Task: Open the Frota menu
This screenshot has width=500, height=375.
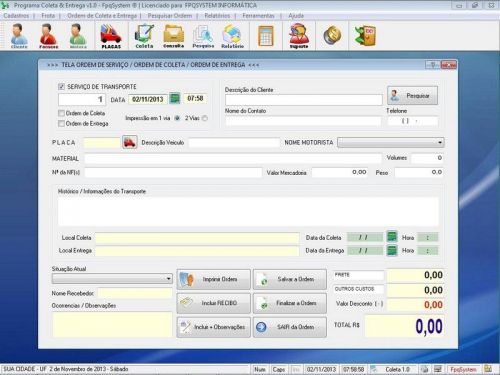Action: 48,16
